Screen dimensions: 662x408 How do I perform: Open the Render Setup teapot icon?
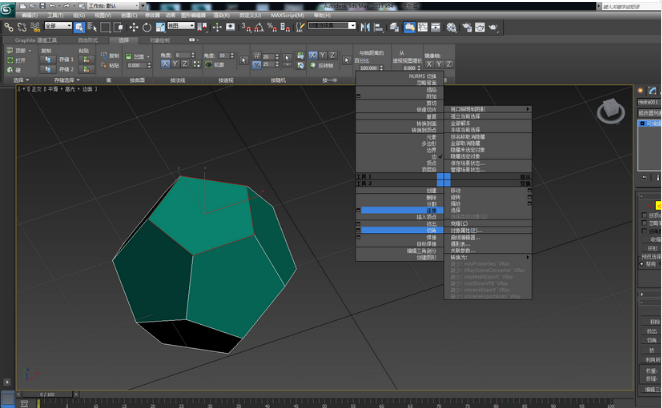coord(467,27)
